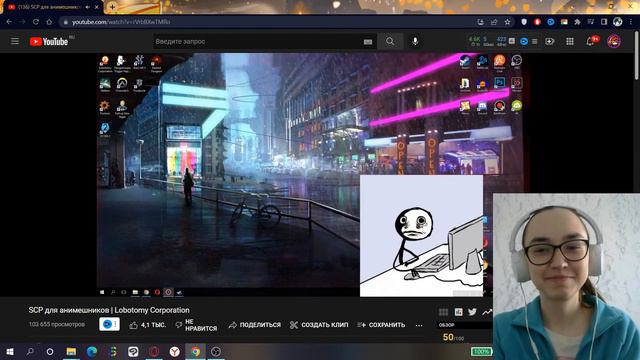This screenshot has height=360, width=640.
Task: Open File Explorer from the taskbar
Action: pos(71,351)
